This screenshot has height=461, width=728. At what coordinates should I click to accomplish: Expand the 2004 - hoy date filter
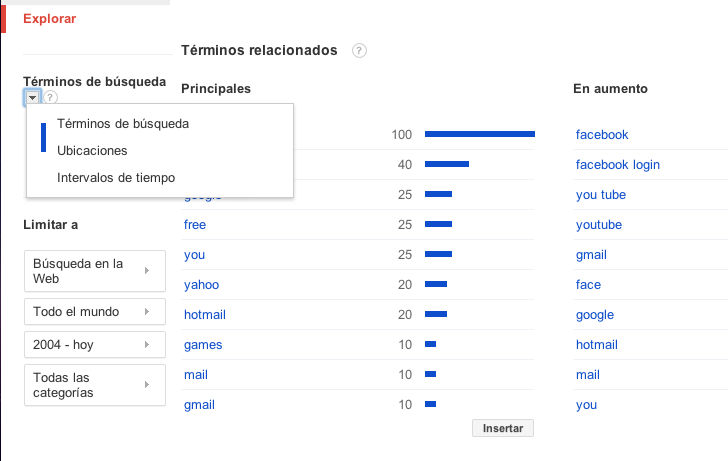[92, 345]
